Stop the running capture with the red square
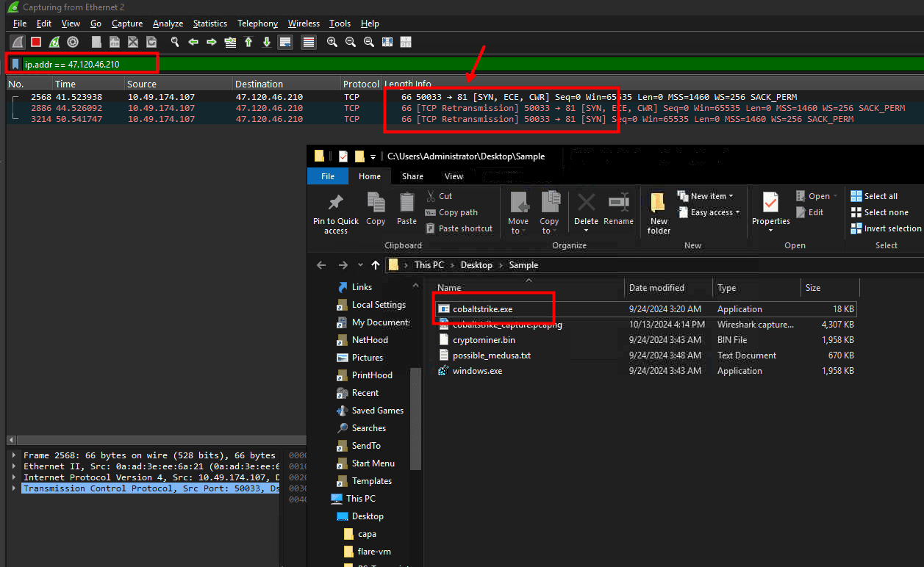The height and width of the screenshot is (567, 924). (x=35, y=42)
